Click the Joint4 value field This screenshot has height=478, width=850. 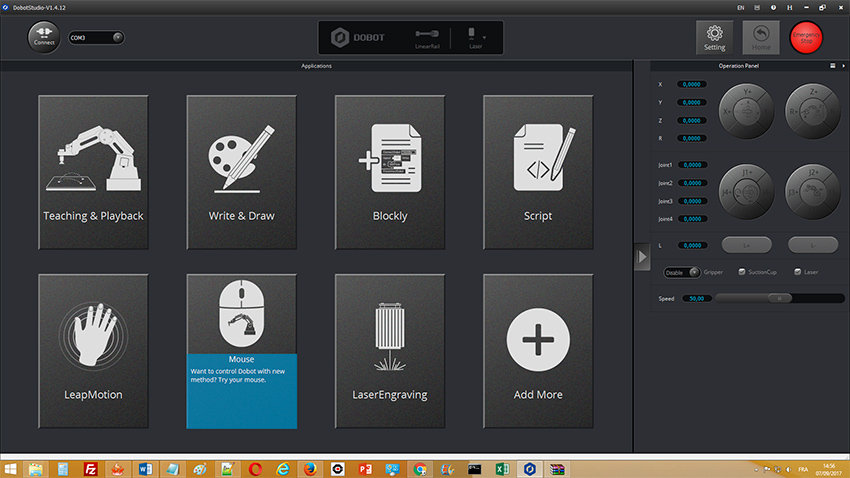pyautogui.click(x=692, y=219)
